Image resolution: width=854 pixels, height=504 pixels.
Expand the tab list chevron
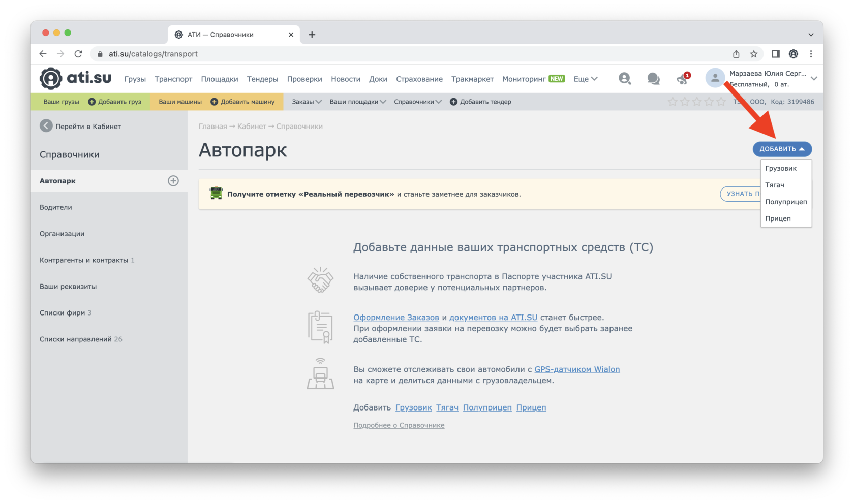point(811,35)
